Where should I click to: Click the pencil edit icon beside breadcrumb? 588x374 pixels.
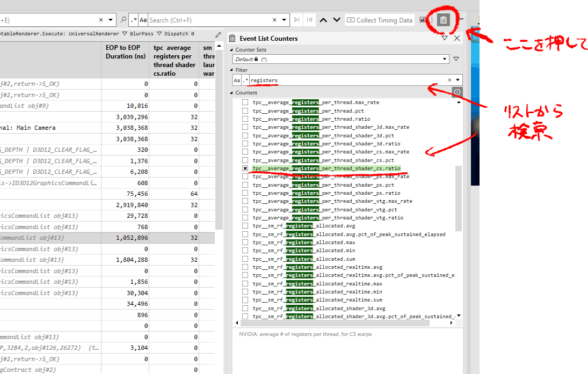[x=218, y=35]
